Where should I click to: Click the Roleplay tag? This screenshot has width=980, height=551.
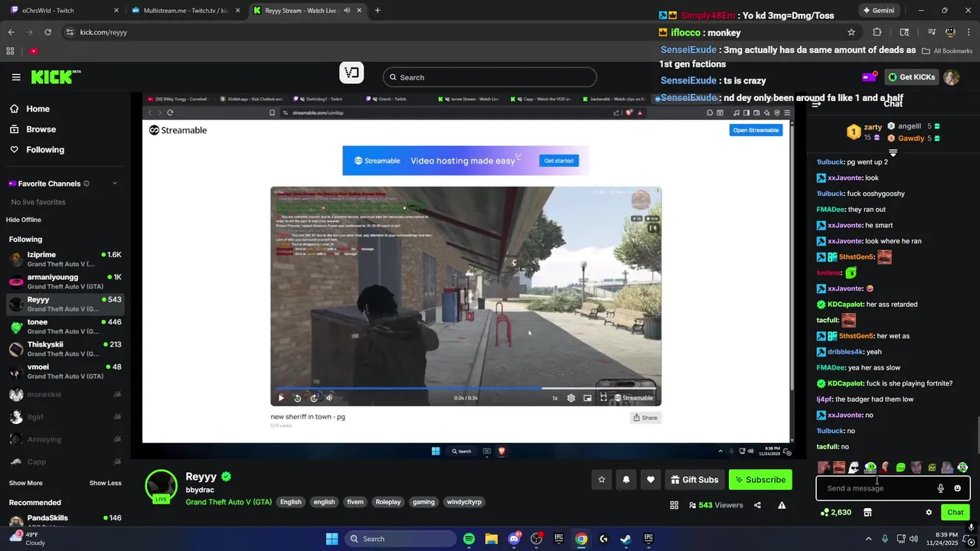click(x=388, y=502)
